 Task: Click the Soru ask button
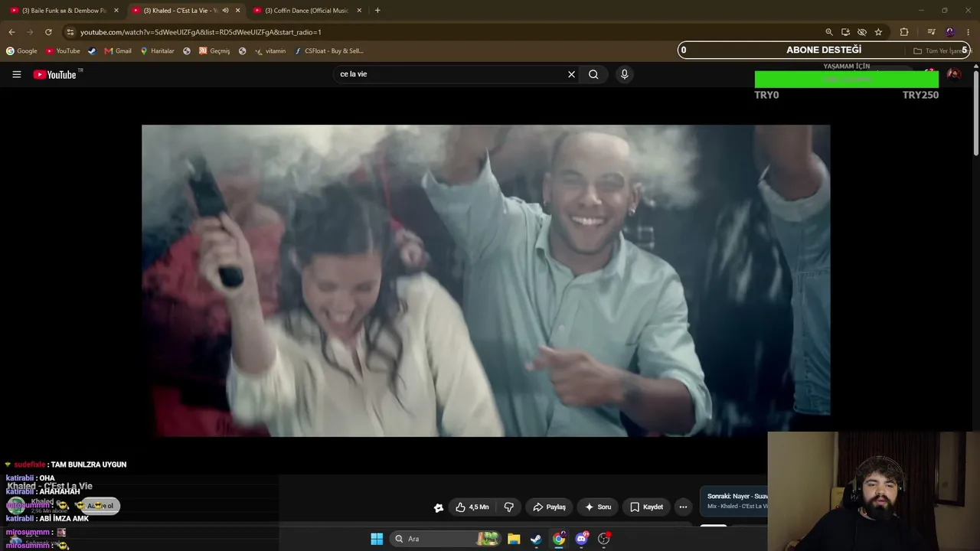tap(598, 507)
